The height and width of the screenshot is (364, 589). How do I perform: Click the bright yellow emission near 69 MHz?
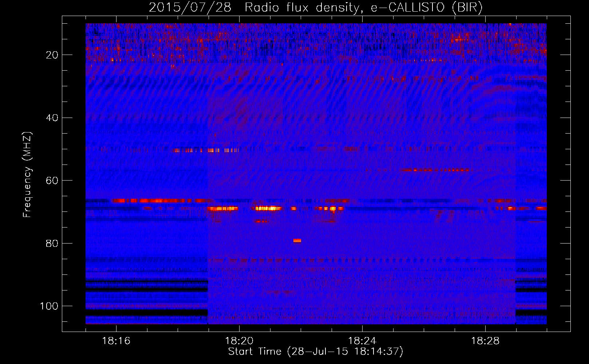point(269,209)
